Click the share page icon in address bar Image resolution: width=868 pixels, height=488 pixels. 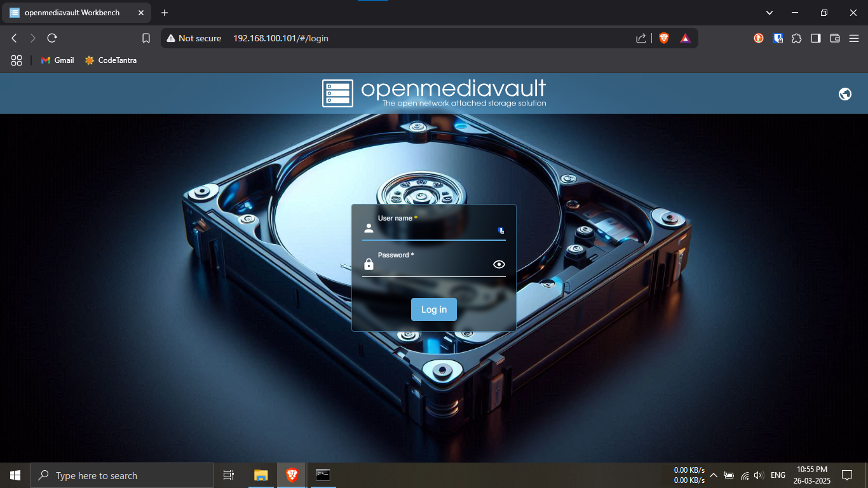click(x=641, y=38)
